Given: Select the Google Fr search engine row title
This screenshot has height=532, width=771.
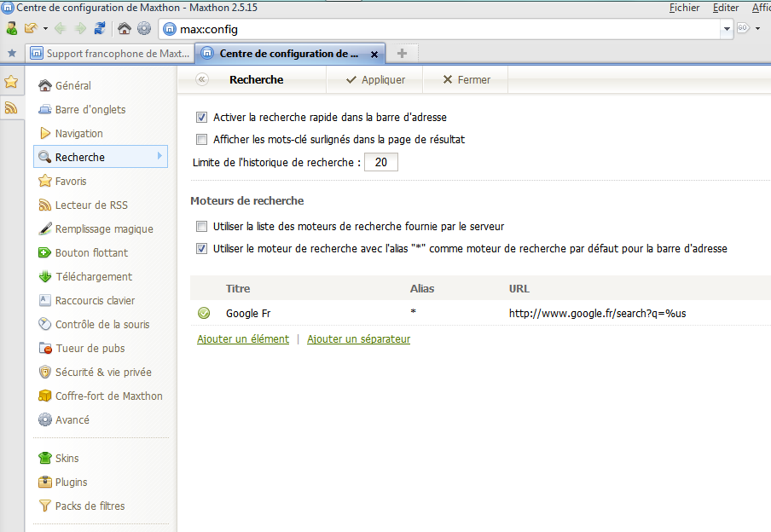Looking at the screenshot, I should tap(248, 313).
